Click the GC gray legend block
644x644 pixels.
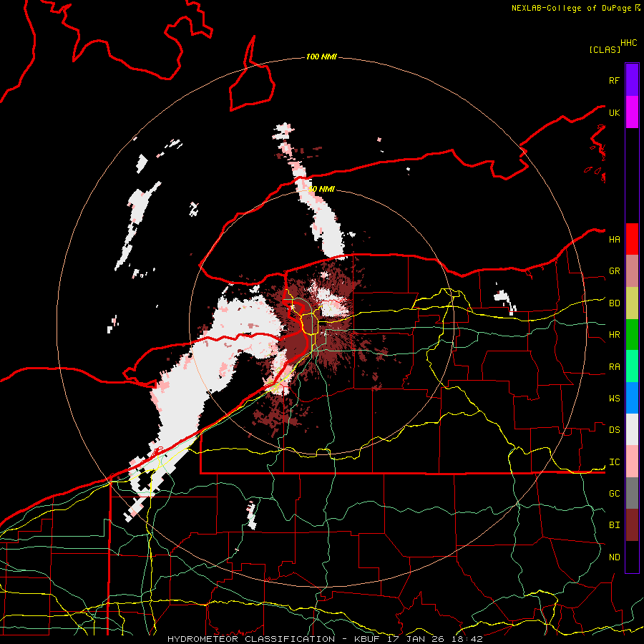pyautogui.click(x=632, y=493)
